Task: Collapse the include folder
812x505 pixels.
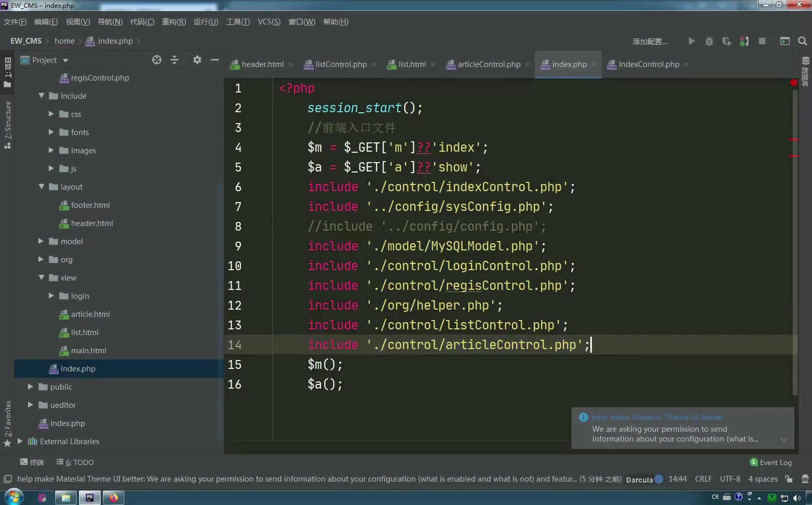Action: [x=42, y=96]
